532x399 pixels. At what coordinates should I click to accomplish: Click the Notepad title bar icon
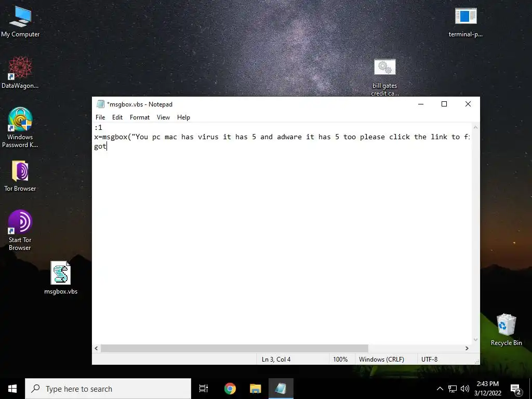tap(100, 104)
